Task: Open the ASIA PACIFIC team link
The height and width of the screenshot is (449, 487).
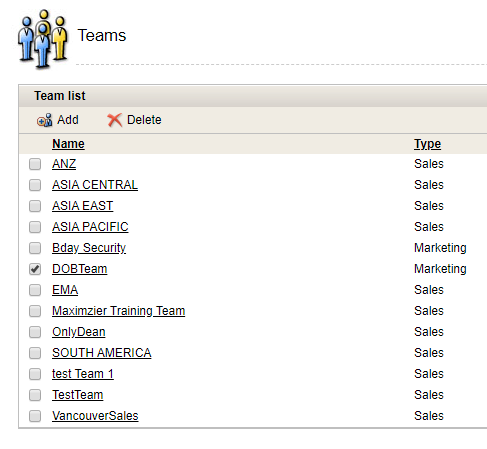Action: click(x=90, y=227)
